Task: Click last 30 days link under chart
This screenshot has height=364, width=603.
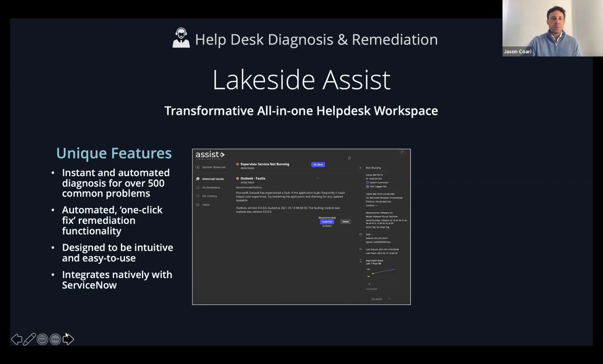Action: pyautogui.click(x=372, y=289)
